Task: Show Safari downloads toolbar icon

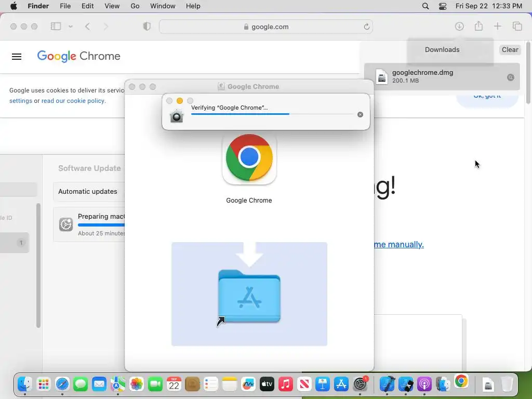Action: click(x=459, y=26)
